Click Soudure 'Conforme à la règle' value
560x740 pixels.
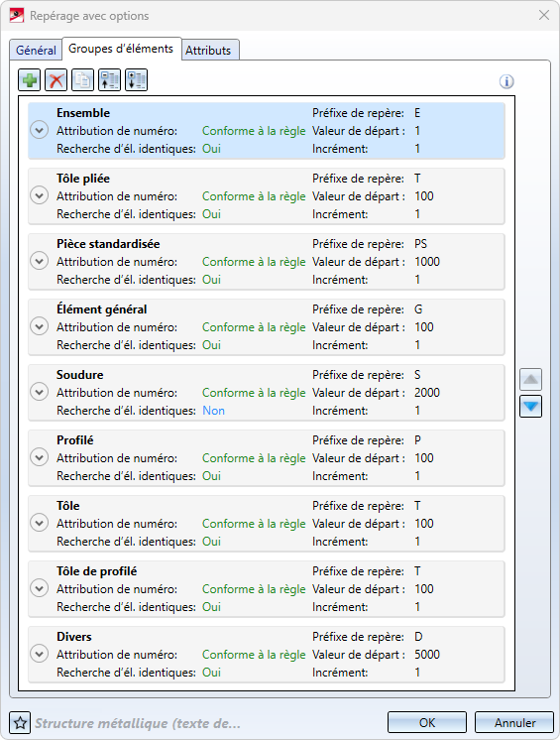click(x=254, y=393)
